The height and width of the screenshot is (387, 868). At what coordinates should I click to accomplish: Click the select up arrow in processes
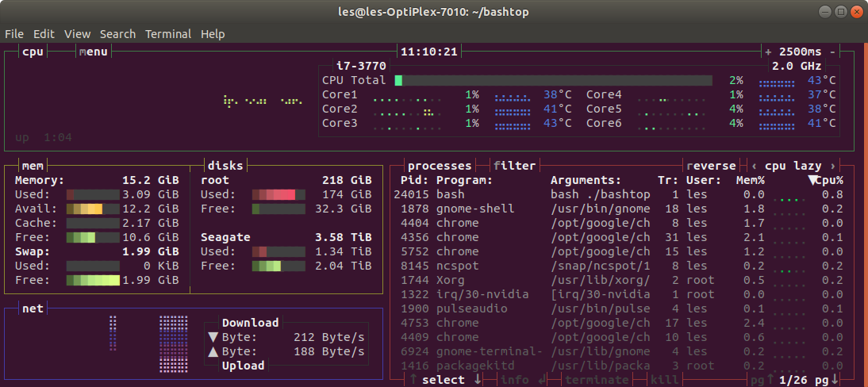[413, 380]
